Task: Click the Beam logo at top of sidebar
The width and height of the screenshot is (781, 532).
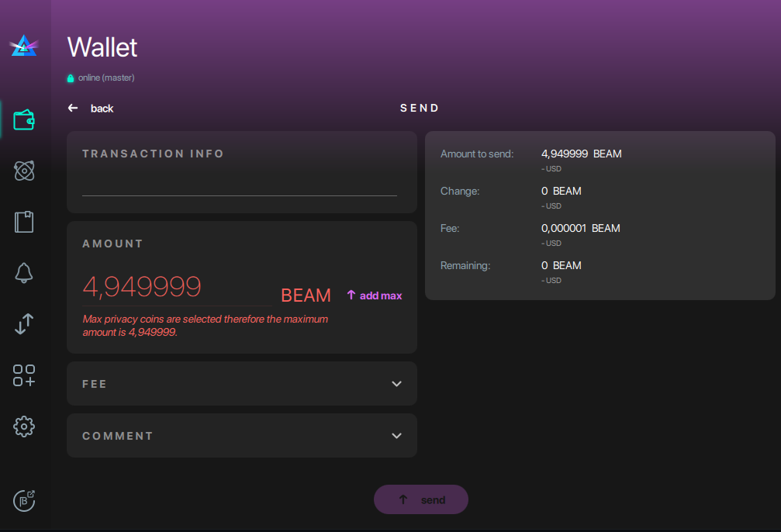Action: (x=24, y=45)
